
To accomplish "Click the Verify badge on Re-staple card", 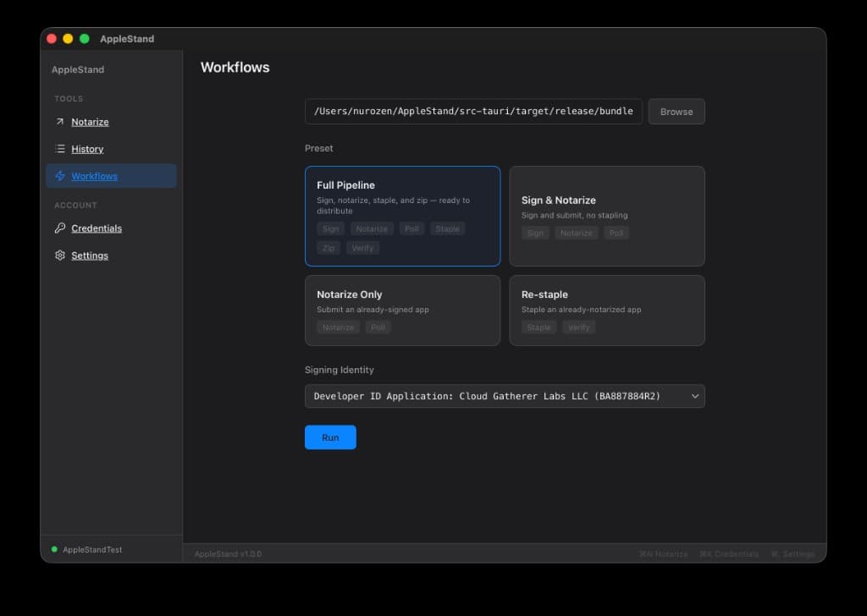I will pos(578,327).
